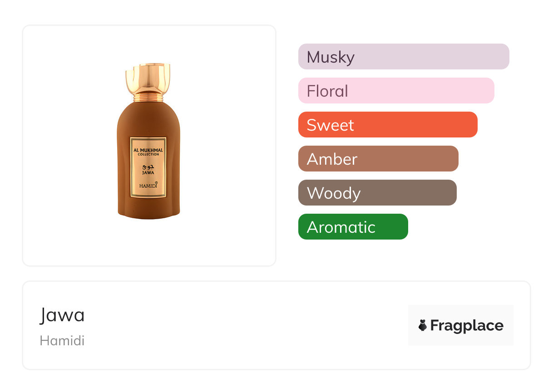The width and height of the screenshot is (553, 392).
Task: Pick the green Aromatic accord bar
Action: click(353, 227)
